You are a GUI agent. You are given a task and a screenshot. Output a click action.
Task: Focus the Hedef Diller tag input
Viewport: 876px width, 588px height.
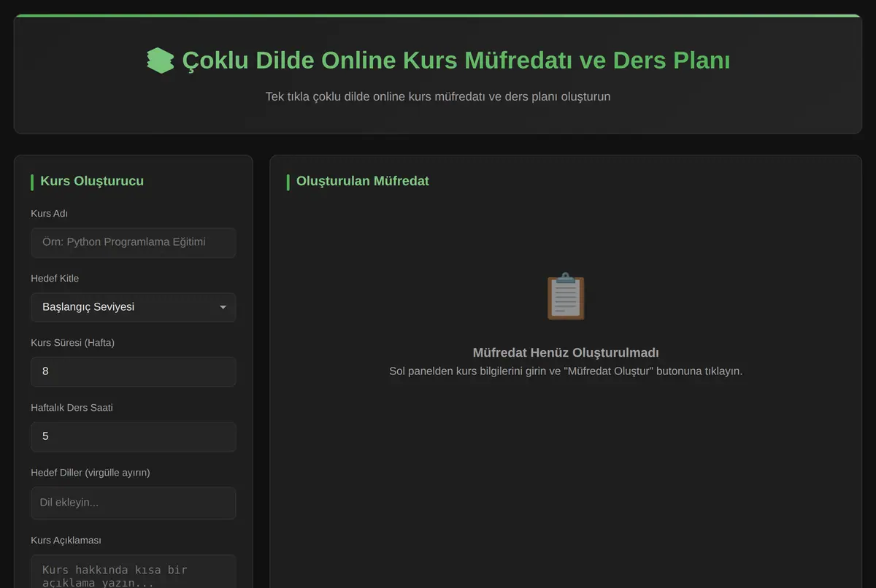click(x=134, y=503)
